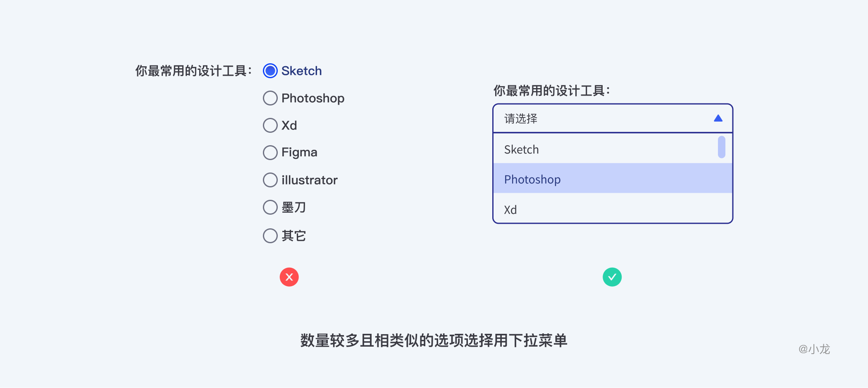The height and width of the screenshot is (388, 868).
Task: Click the illustrator label text
Action: pyautogui.click(x=309, y=180)
